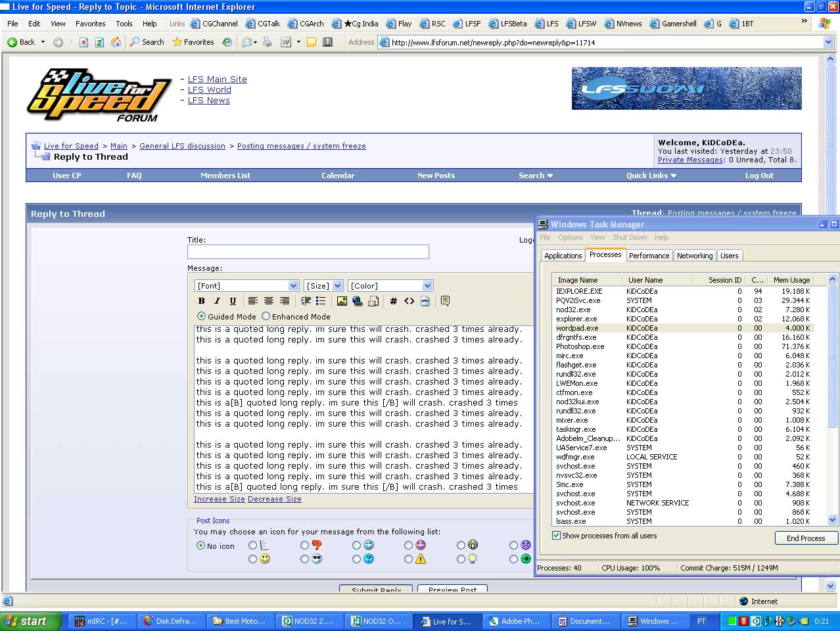Sort processes by Mem Usage column
Image resolution: width=840 pixels, height=631 pixels.
pyautogui.click(x=791, y=280)
